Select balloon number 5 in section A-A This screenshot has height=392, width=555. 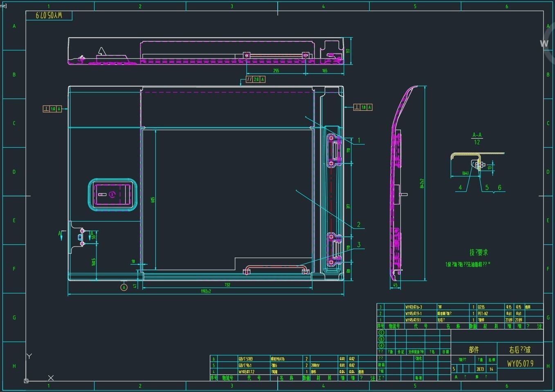[x=487, y=188]
